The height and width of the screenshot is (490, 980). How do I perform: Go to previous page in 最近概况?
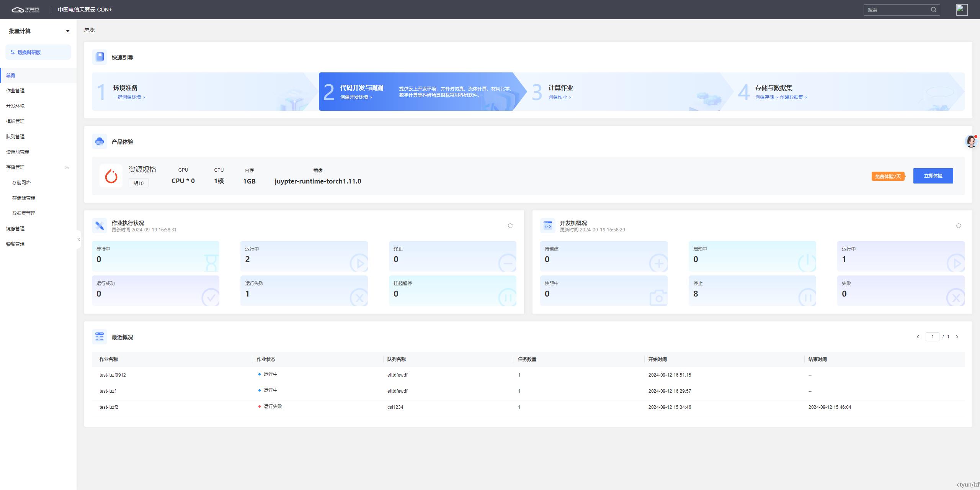tap(918, 337)
